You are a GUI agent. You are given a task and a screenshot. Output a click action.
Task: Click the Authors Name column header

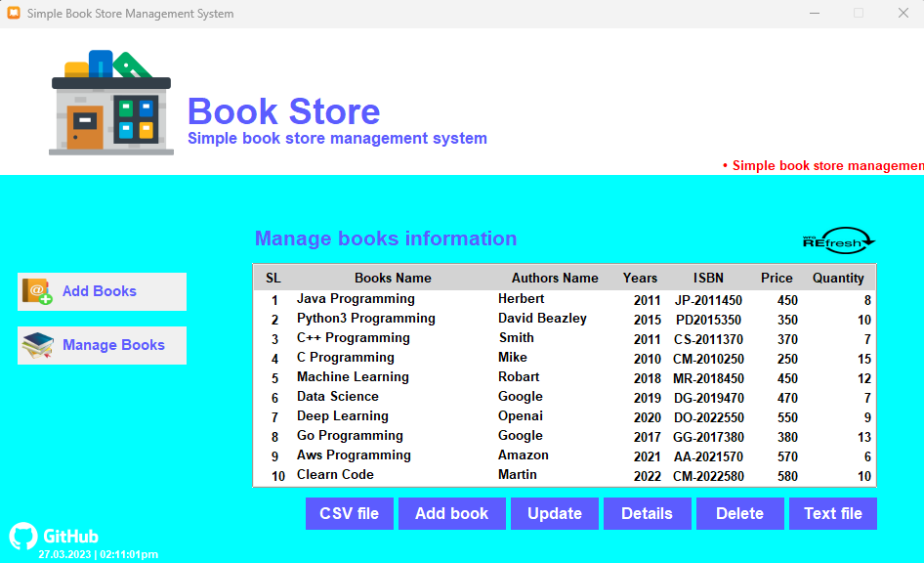(555, 279)
